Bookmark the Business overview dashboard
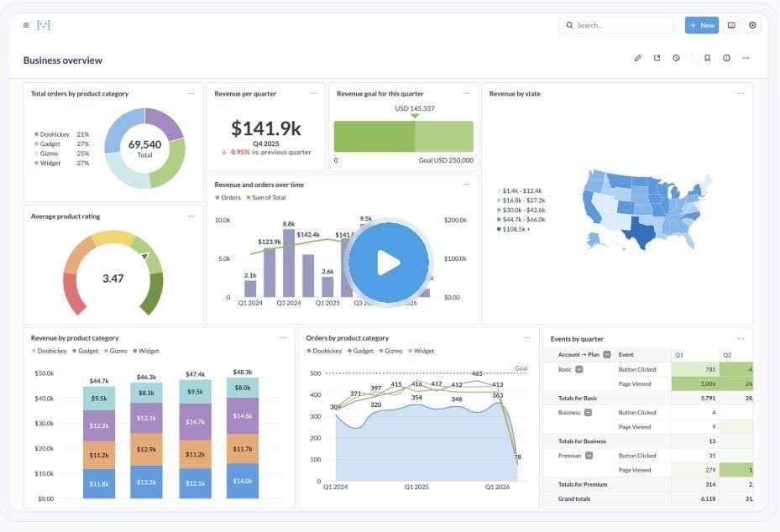The image size is (780, 532). click(x=707, y=58)
